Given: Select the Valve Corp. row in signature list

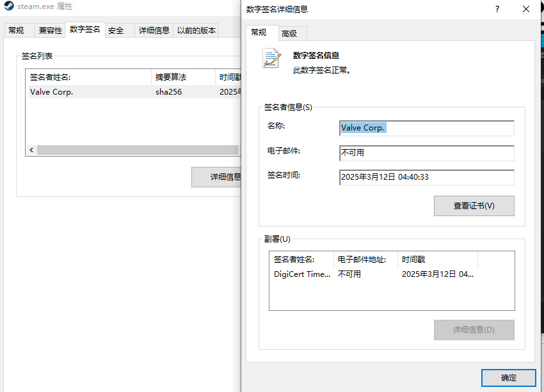Looking at the screenshot, I should (x=134, y=92).
